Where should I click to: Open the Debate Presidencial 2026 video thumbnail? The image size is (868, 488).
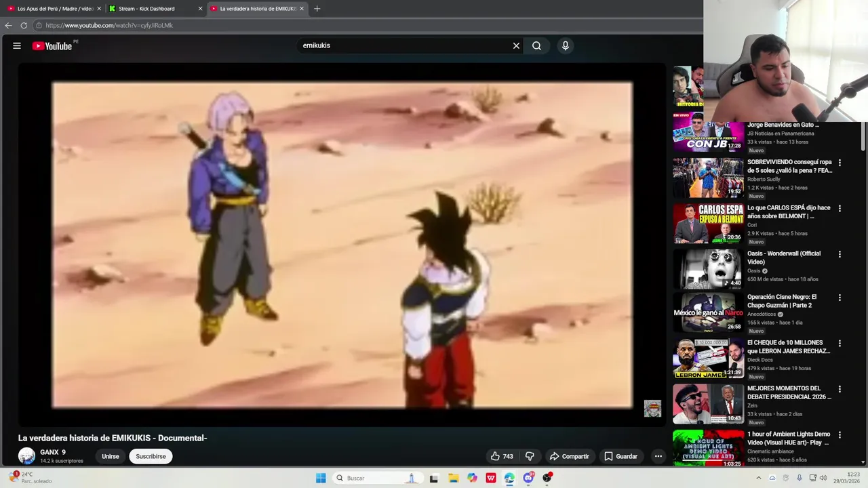(708, 403)
